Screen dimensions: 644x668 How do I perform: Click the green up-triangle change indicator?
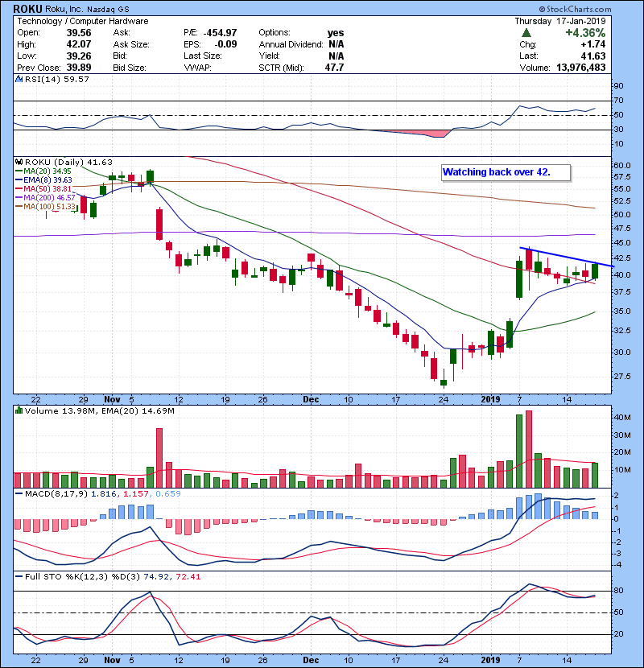pos(526,33)
